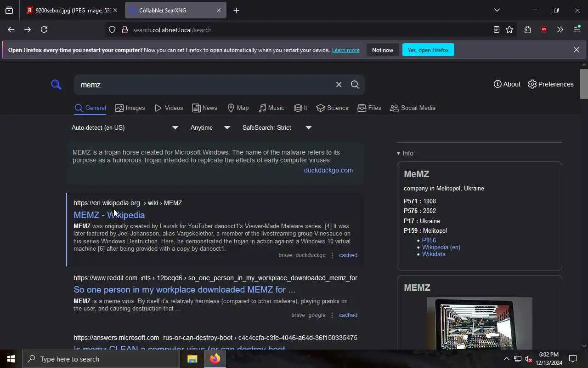Open the Windows notification center
This screenshot has width=588, height=368.
pyautogui.click(x=573, y=359)
